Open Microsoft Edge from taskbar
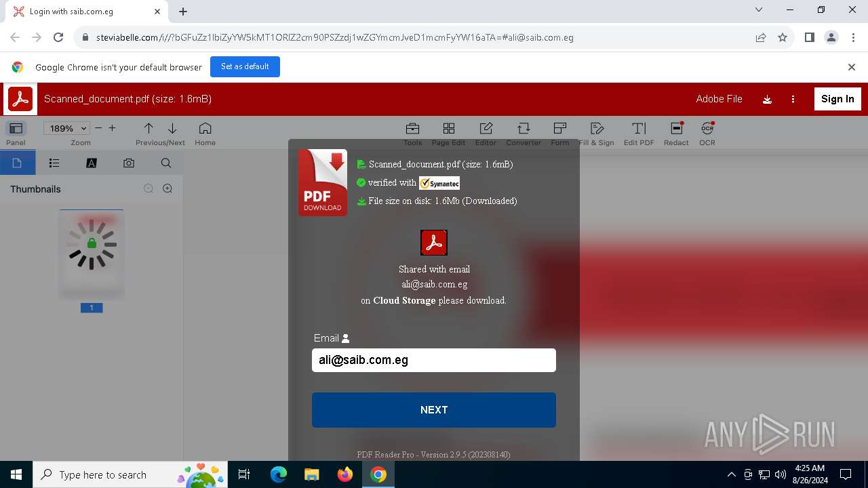Screen dimensions: 868x488 279,474
